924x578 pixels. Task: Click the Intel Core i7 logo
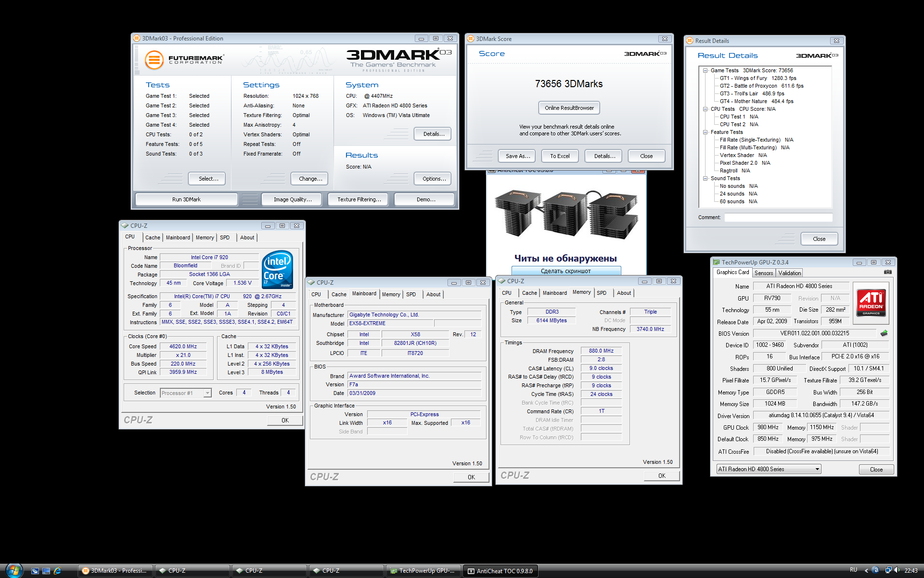[278, 270]
